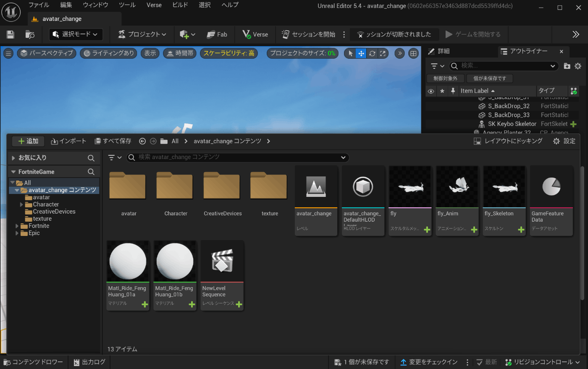Open the 出力ログ panel
Image resolution: width=588 pixels, height=369 pixels.
89,362
